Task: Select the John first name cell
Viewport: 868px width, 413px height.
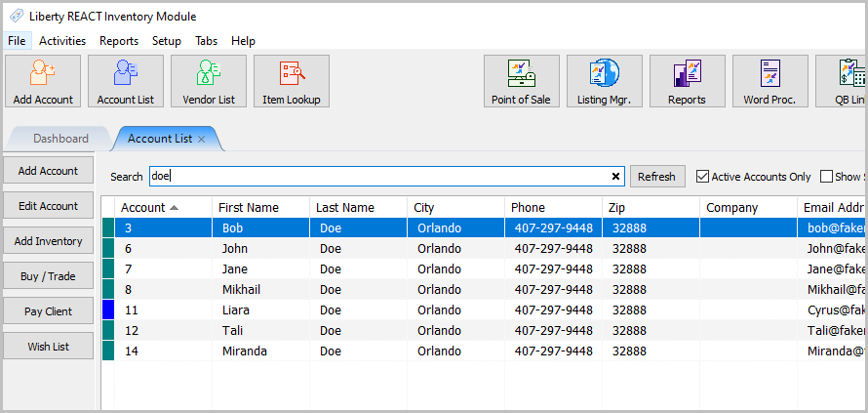Action: coord(260,248)
